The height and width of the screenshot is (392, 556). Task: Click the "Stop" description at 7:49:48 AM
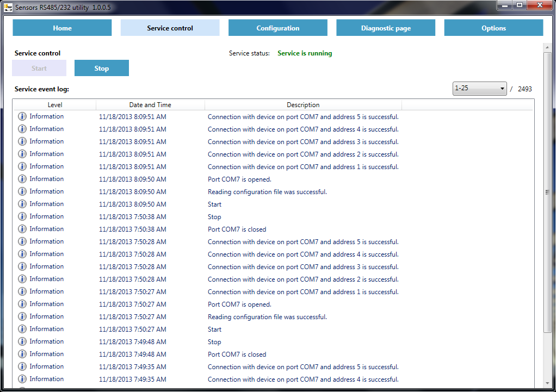click(x=214, y=342)
